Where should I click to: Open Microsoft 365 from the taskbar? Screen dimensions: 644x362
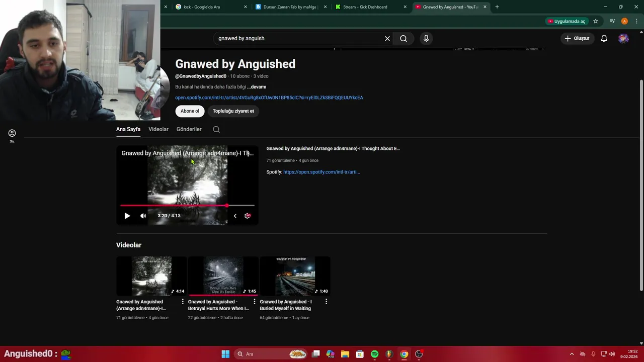(x=331, y=354)
